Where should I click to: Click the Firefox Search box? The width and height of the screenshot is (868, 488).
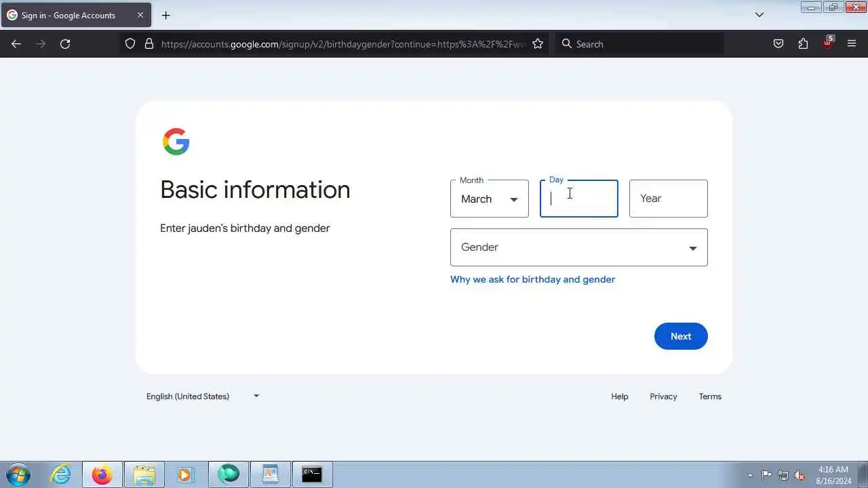point(639,44)
